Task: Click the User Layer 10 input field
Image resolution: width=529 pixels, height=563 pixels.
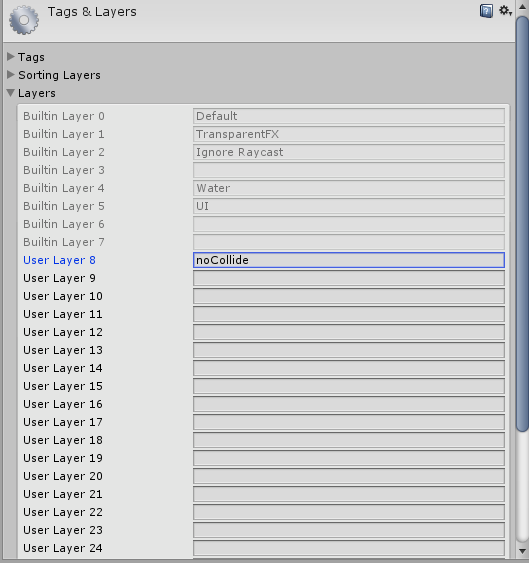Action: [x=349, y=296]
